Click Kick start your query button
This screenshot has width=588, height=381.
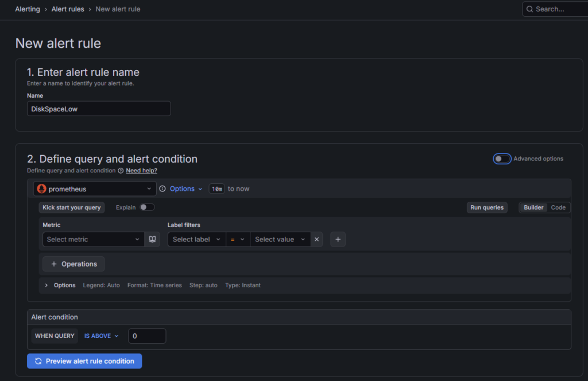[x=72, y=207]
